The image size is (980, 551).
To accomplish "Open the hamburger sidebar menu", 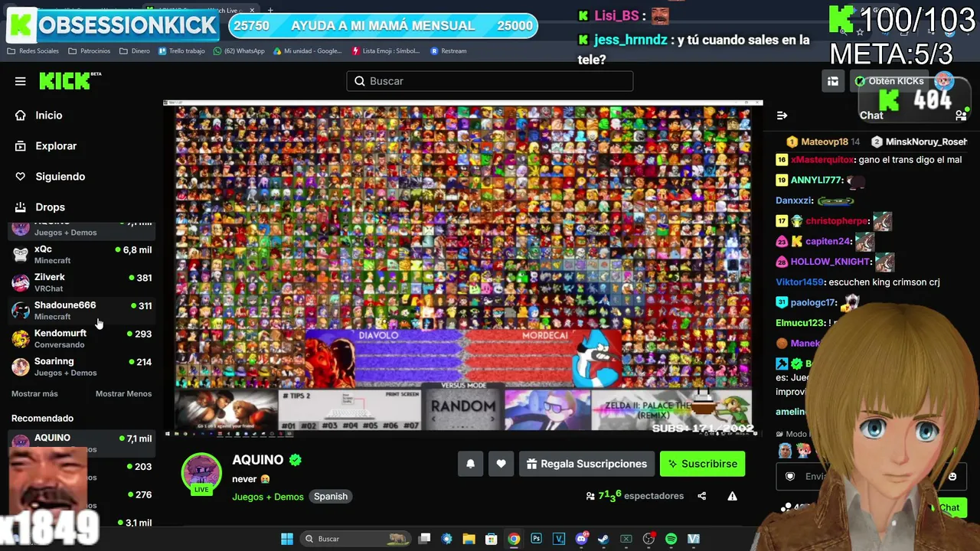I will [x=21, y=81].
